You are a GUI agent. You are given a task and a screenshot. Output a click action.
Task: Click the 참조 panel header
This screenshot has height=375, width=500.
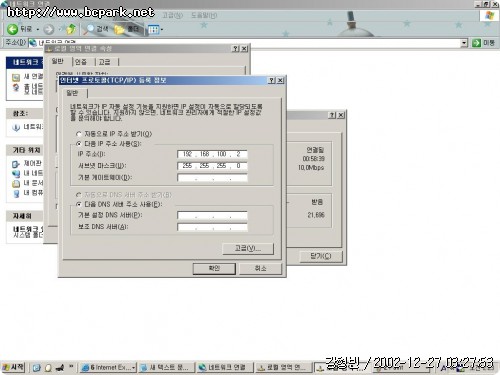click(25, 113)
